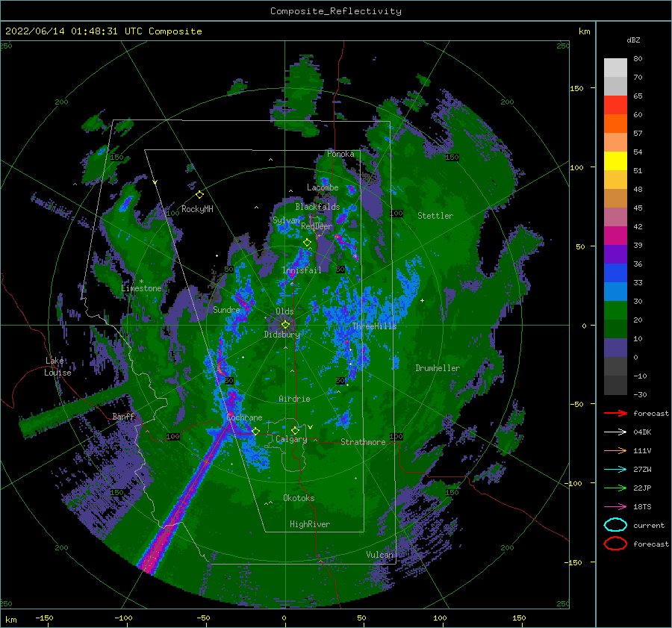
Task: Click the Calgary label on map
Action: click(291, 439)
